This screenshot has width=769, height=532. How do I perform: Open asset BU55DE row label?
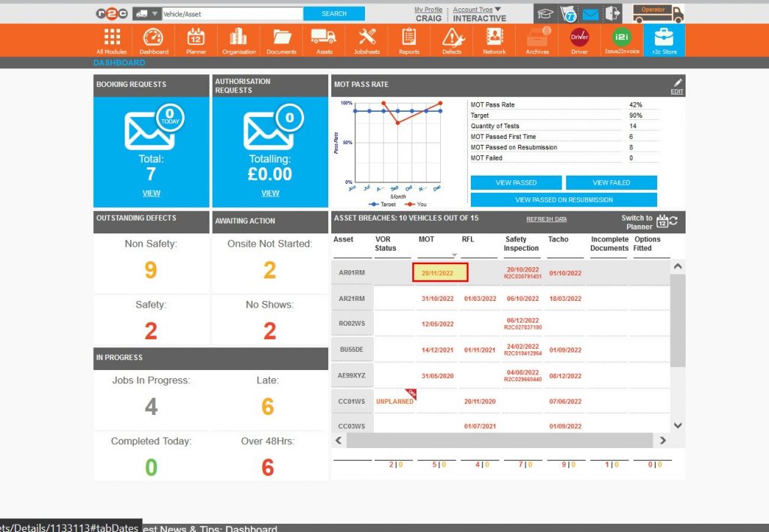(x=351, y=349)
